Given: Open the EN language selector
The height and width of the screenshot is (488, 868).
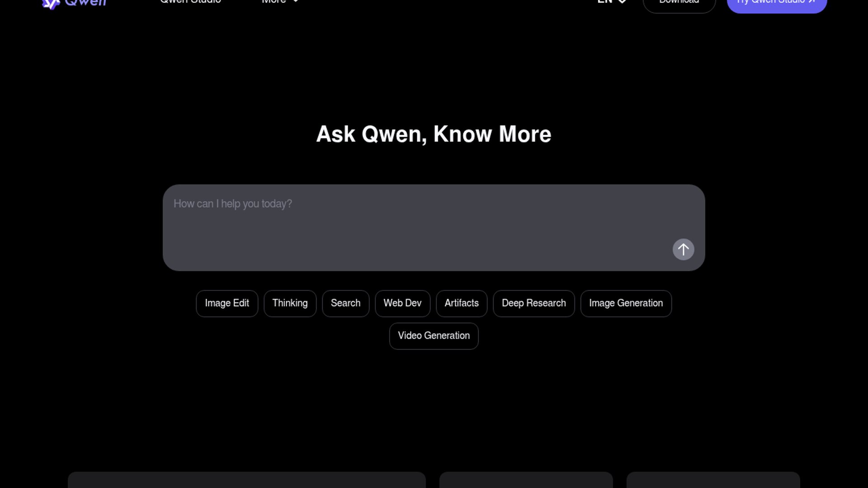Looking at the screenshot, I should tap(611, 2).
